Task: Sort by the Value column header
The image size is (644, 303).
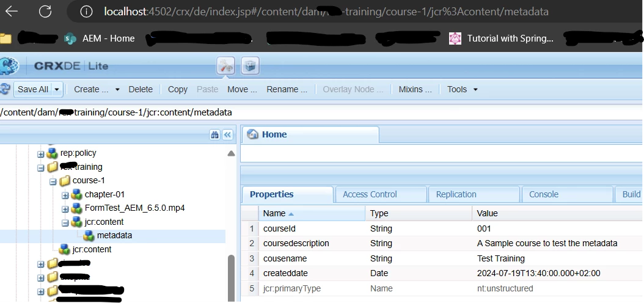Action: point(558,213)
